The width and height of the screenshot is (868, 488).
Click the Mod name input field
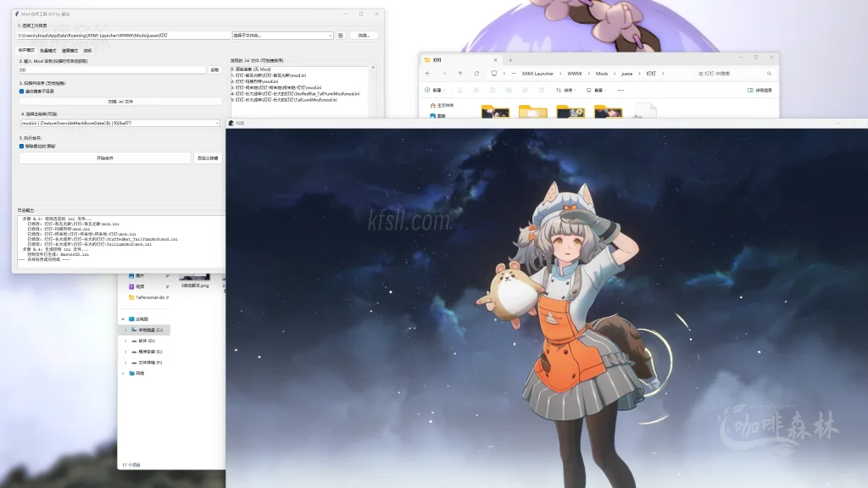111,69
